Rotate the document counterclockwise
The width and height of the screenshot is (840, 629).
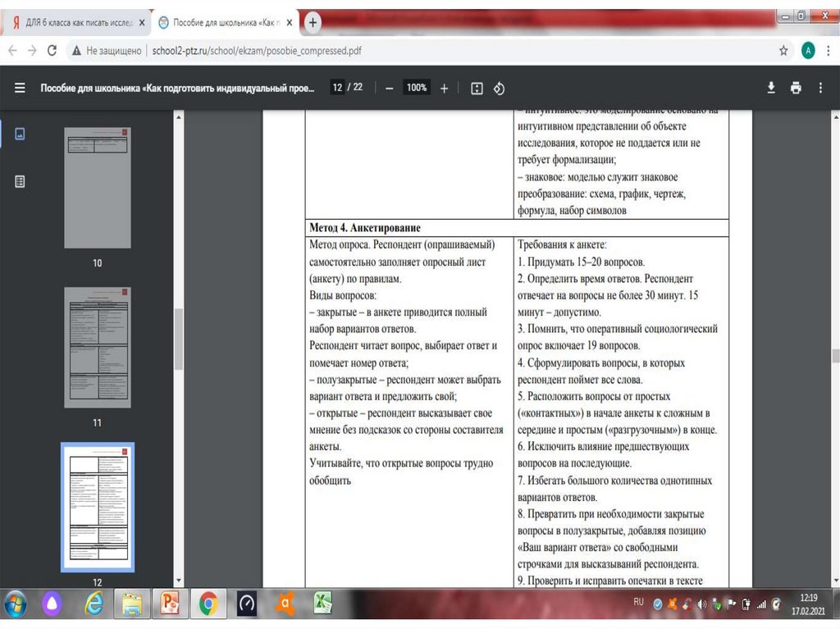pyautogui.click(x=499, y=88)
